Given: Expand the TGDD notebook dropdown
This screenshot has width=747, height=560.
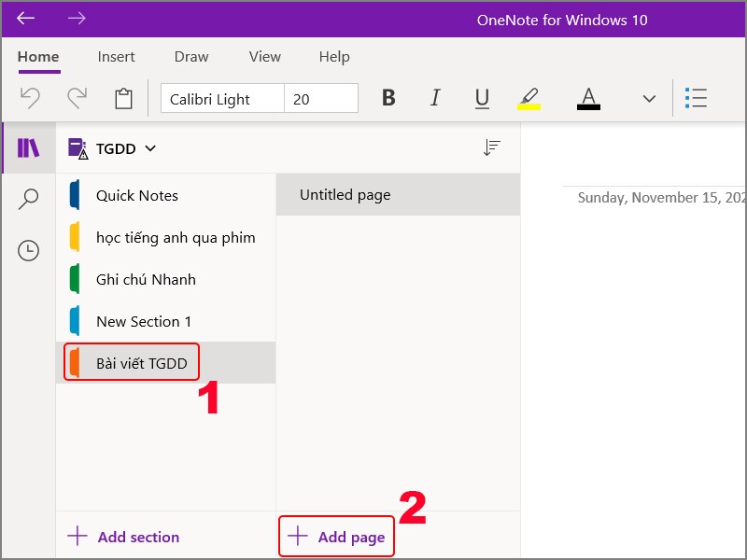Looking at the screenshot, I should point(150,148).
